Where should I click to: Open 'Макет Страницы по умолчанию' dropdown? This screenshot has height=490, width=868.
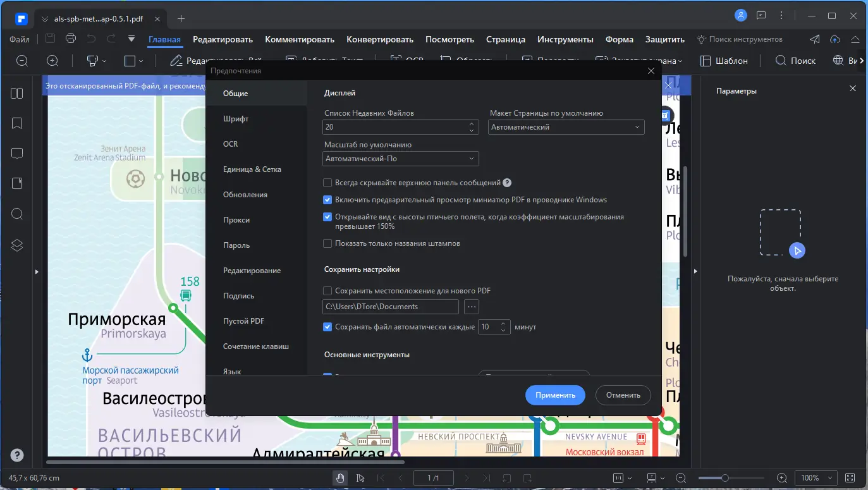pos(567,127)
